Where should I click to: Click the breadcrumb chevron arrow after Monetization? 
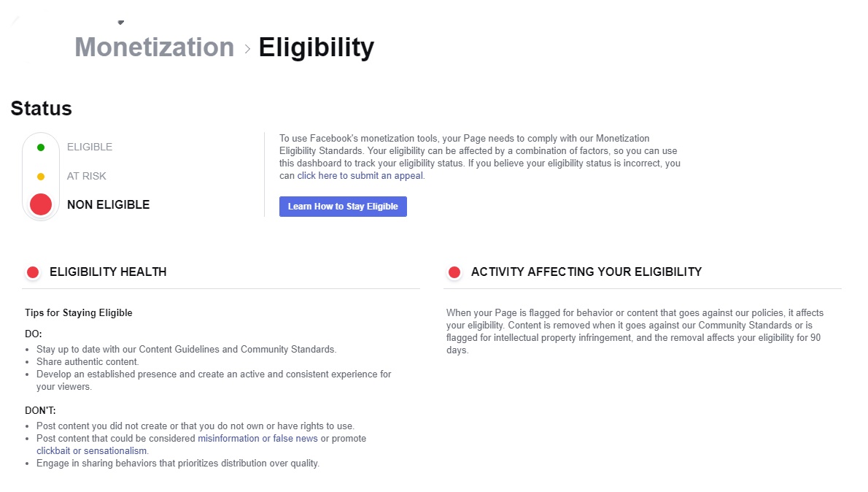point(247,49)
